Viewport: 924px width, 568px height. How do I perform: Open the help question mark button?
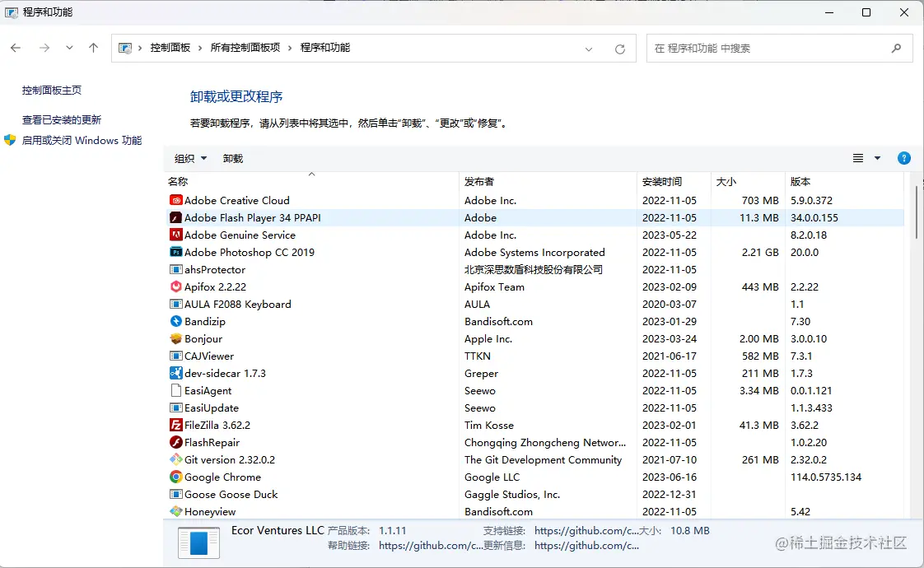904,158
